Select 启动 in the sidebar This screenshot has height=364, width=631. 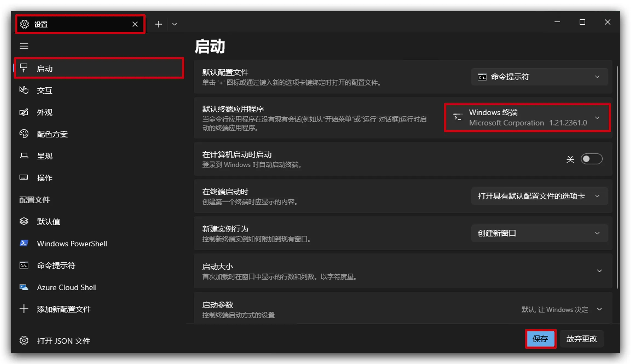[x=99, y=68]
